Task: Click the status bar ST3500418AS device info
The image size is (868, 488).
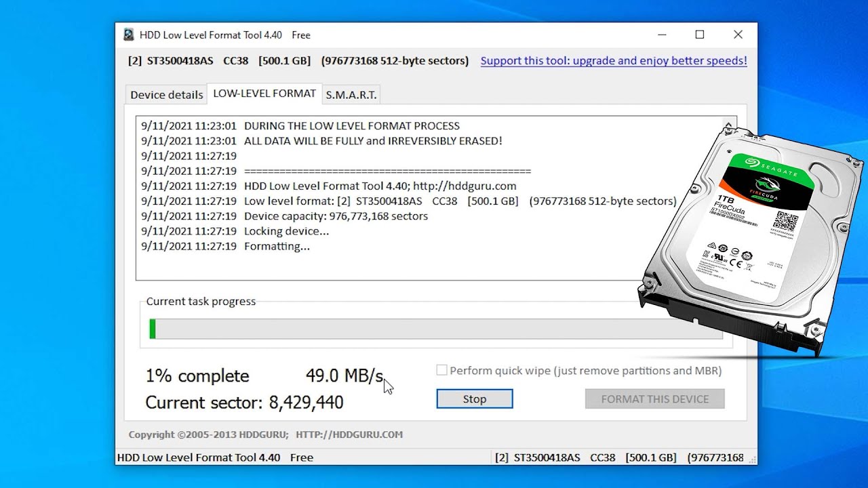Action: pos(619,457)
